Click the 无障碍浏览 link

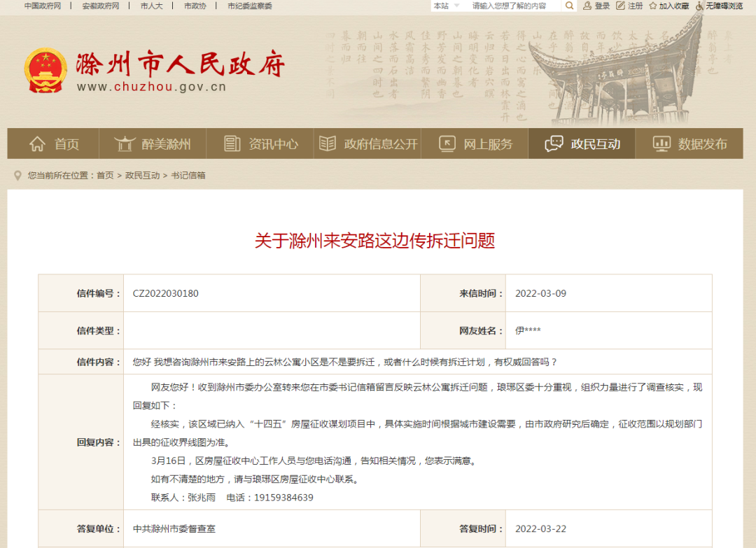pyautogui.click(x=724, y=6)
